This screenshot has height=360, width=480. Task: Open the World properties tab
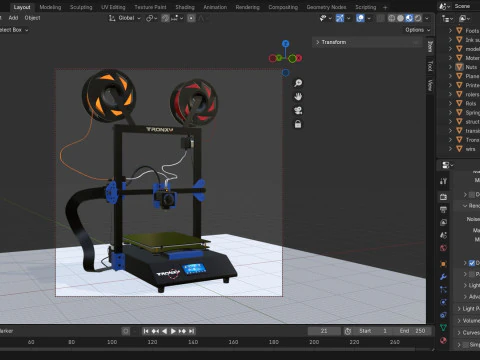click(443, 248)
